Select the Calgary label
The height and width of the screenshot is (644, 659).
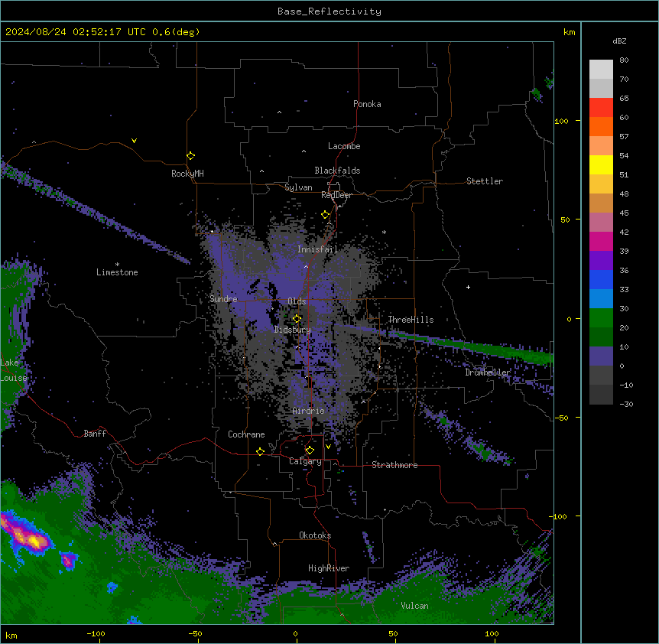pyautogui.click(x=306, y=461)
